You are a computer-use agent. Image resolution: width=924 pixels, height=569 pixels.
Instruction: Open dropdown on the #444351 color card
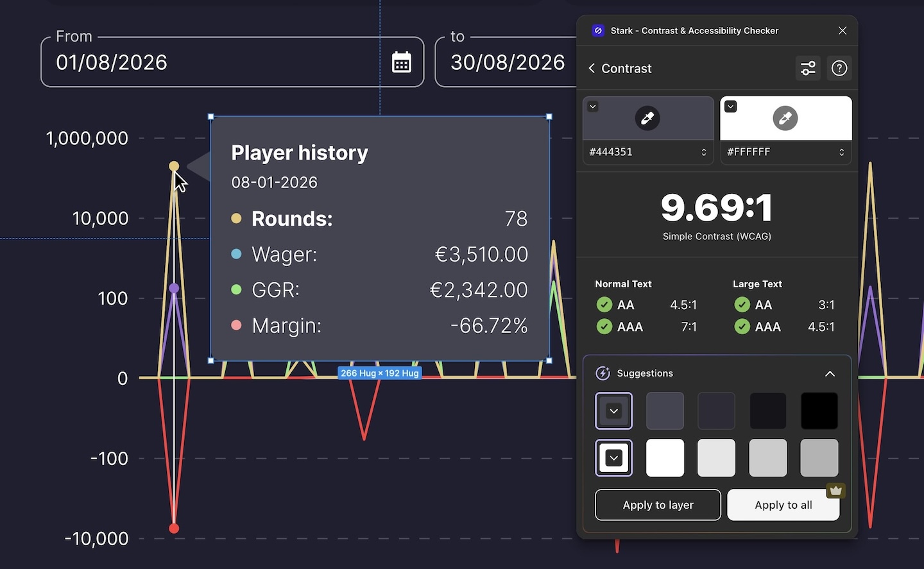[x=593, y=106]
